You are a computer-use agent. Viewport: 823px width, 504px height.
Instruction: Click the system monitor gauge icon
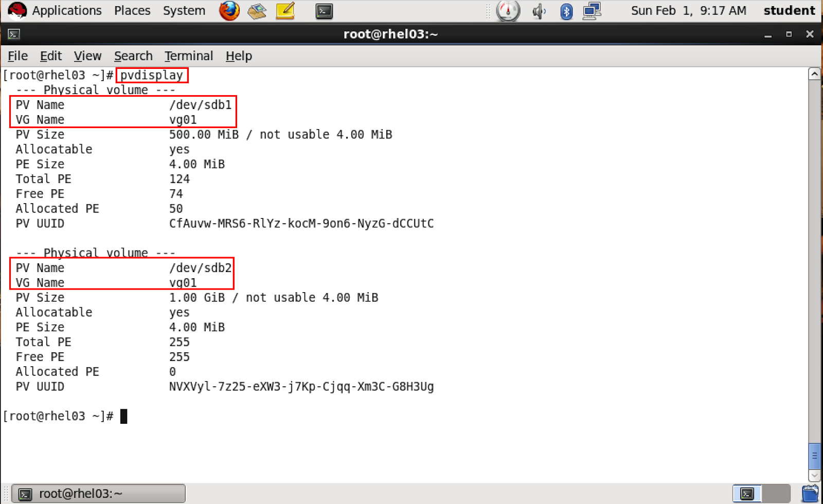pyautogui.click(x=508, y=11)
